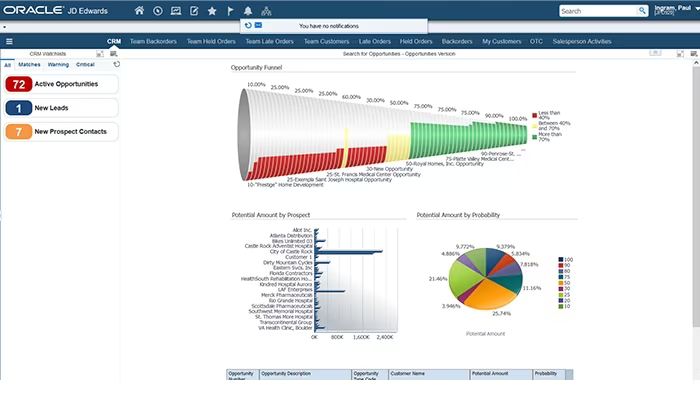Screen dimensions: 700x400
Task: Click red 'Less than 40%' legend swatch
Action: point(534,115)
